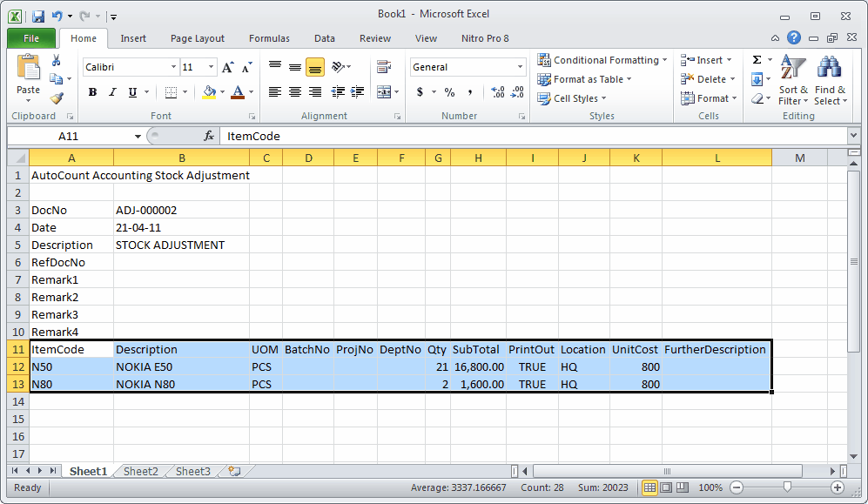Click the Font Color red A

point(238,92)
